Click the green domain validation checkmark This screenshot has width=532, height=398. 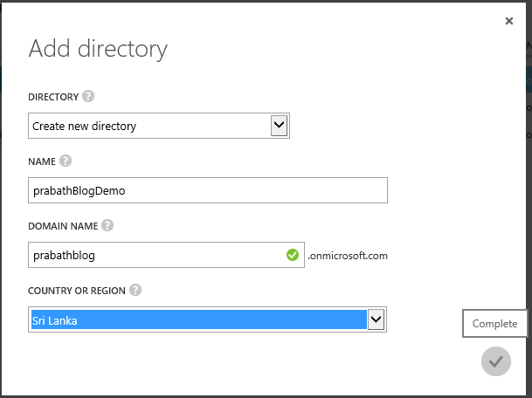[x=292, y=256]
